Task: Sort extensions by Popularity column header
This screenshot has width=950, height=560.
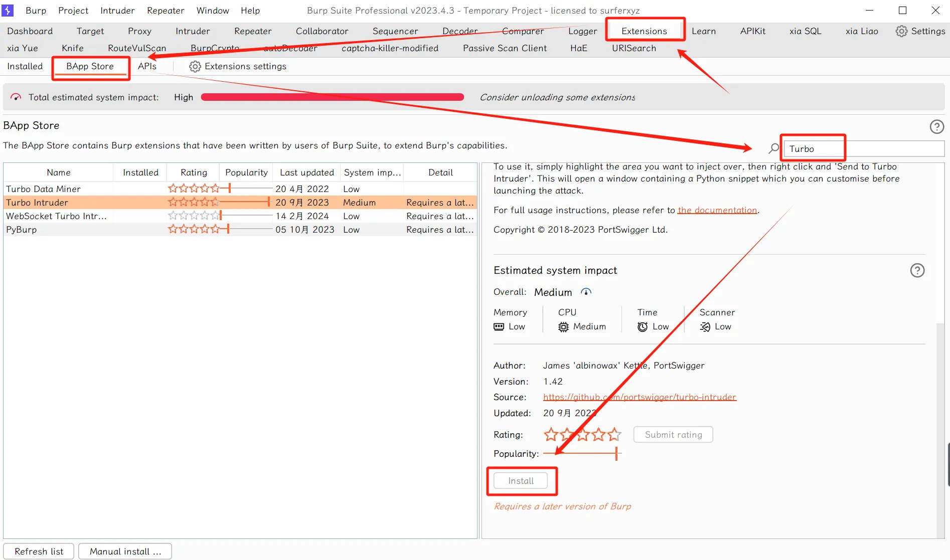Action: [246, 172]
